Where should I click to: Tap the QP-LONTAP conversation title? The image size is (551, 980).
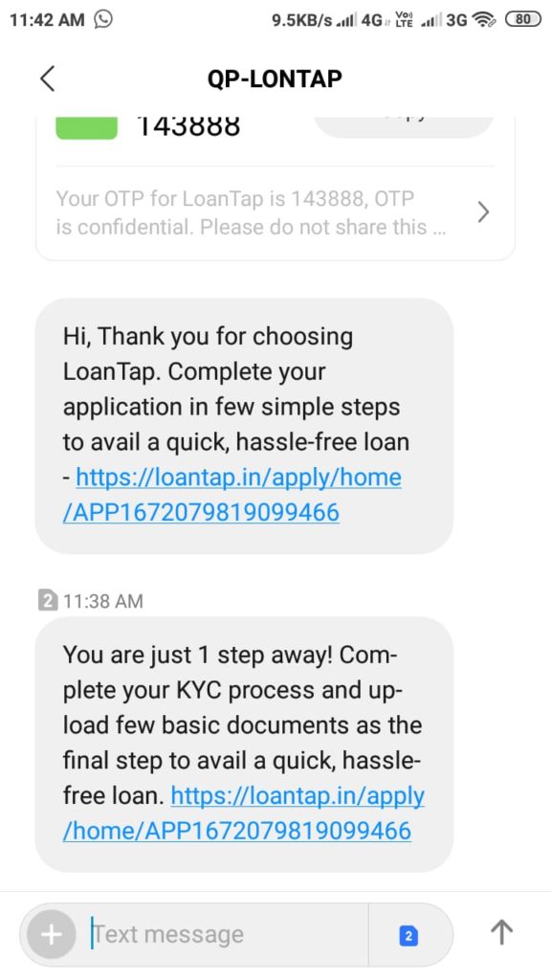(275, 78)
